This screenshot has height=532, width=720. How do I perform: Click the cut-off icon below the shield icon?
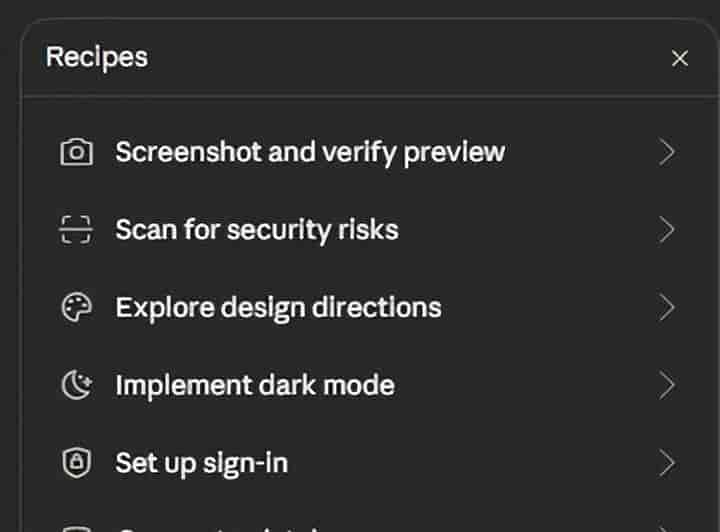click(x=76, y=528)
